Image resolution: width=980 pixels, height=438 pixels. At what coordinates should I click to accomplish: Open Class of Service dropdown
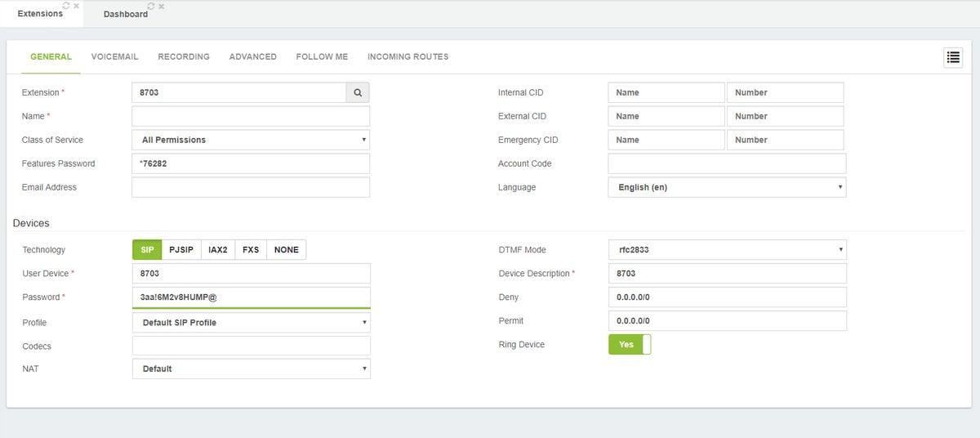(251, 140)
